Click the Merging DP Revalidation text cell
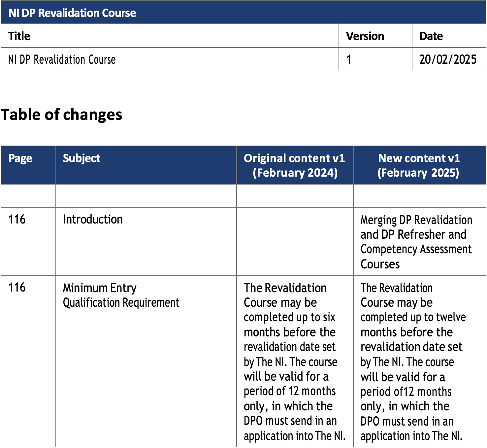The image size is (487, 448). [x=416, y=242]
